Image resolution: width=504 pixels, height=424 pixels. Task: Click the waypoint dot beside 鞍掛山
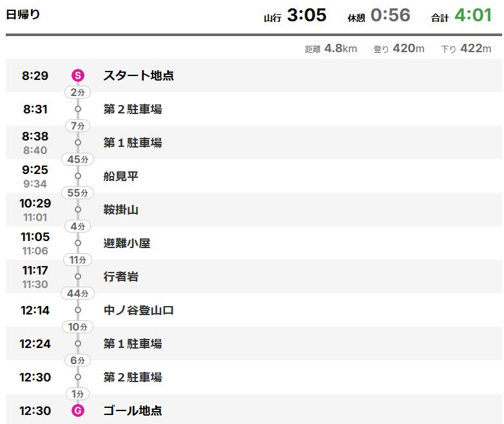click(x=78, y=209)
